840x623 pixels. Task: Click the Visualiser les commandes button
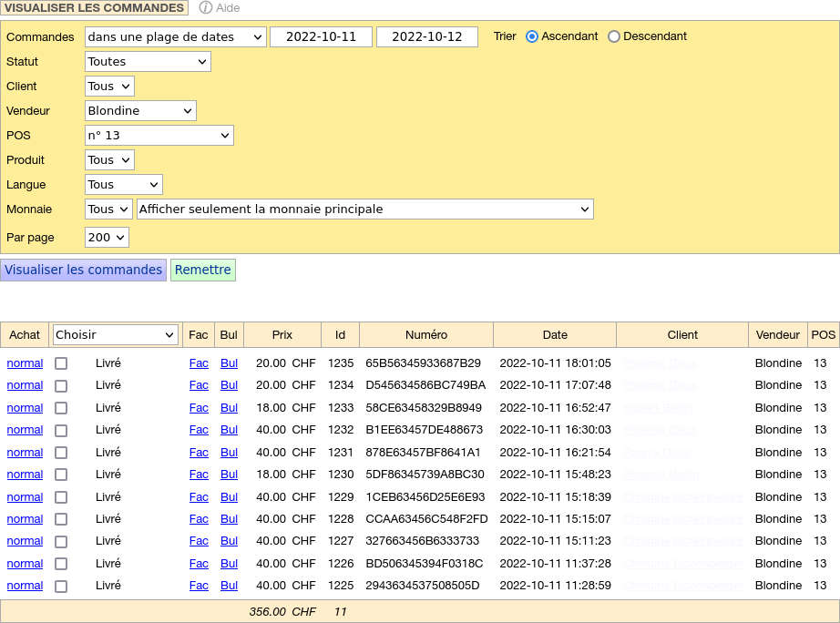(83, 271)
